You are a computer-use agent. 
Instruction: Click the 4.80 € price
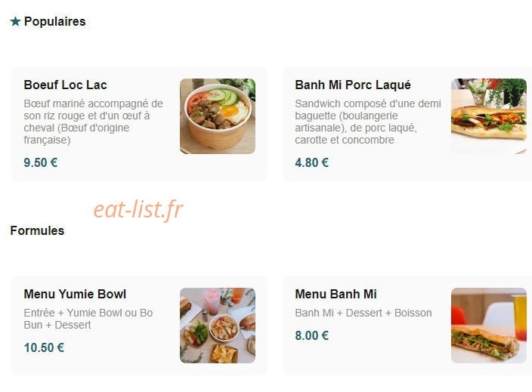(312, 163)
